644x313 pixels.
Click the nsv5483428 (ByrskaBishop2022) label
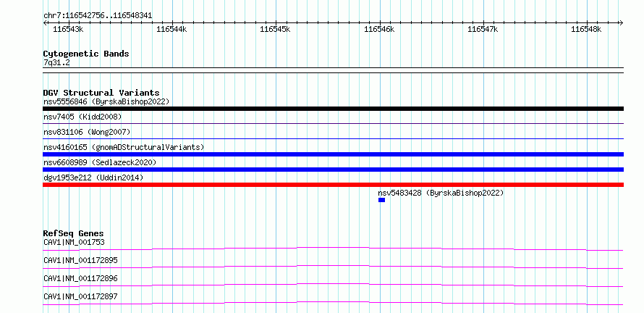click(x=441, y=193)
